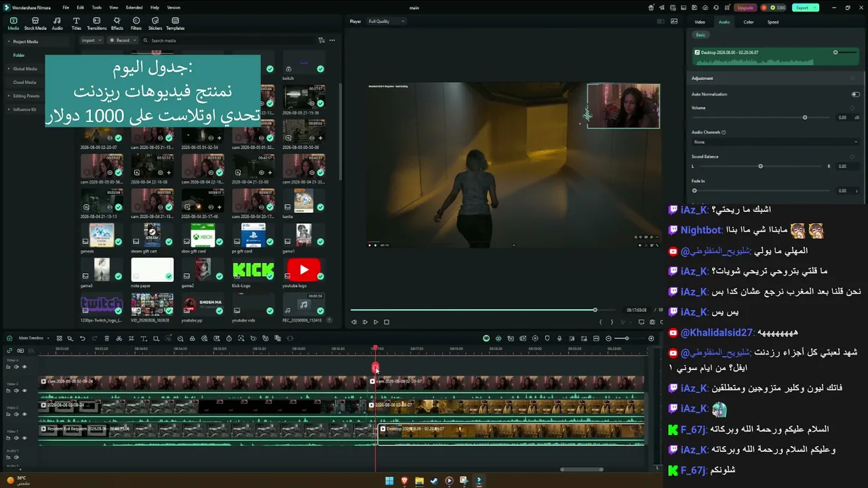The image size is (868, 488).
Task: Switch to the Speed tab
Action: click(773, 22)
